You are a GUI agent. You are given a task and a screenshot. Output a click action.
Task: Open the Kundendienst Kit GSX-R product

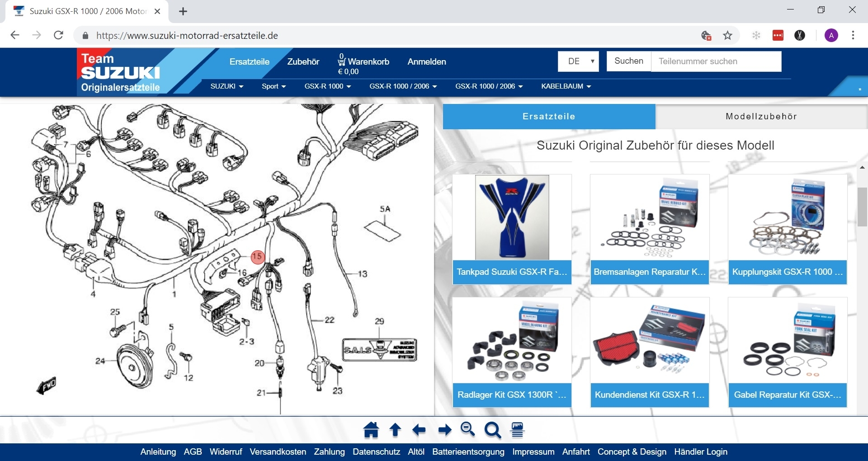click(650, 352)
